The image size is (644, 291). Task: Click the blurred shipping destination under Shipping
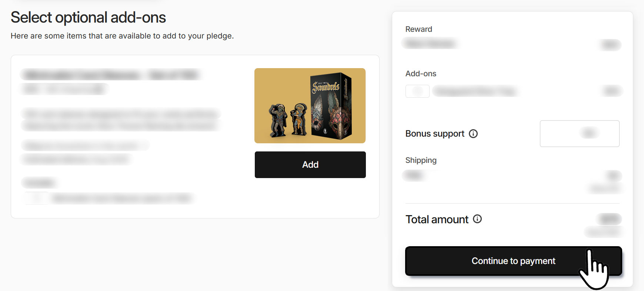tap(414, 175)
